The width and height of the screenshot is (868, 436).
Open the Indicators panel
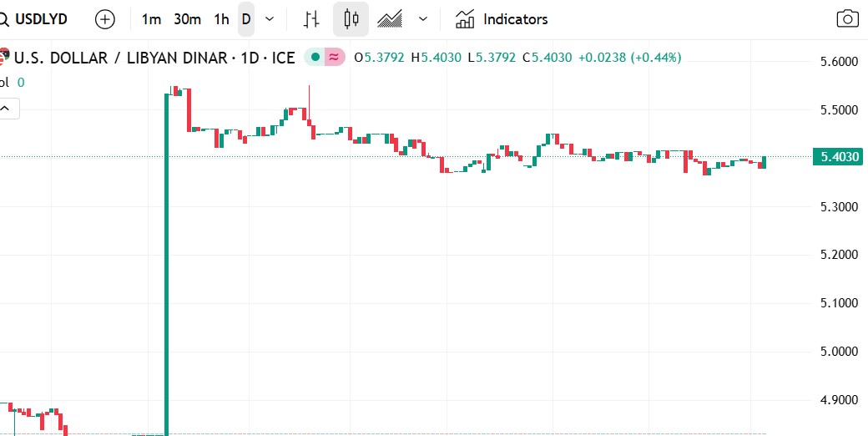pyautogui.click(x=502, y=19)
